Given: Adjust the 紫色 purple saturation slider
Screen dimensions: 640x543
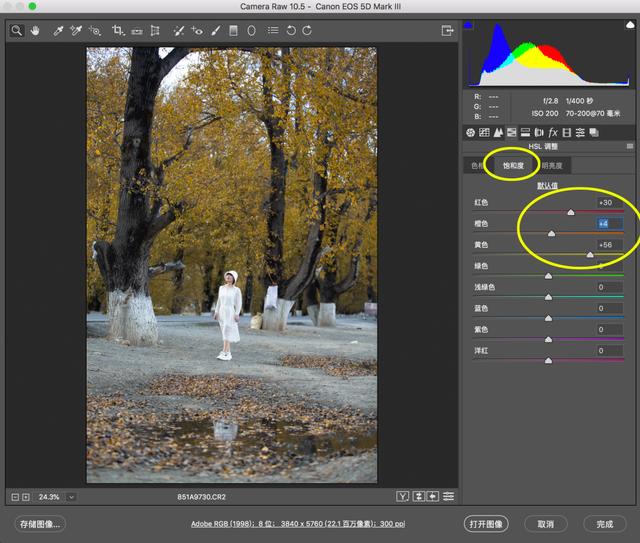Looking at the screenshot, I should (549, 339).
